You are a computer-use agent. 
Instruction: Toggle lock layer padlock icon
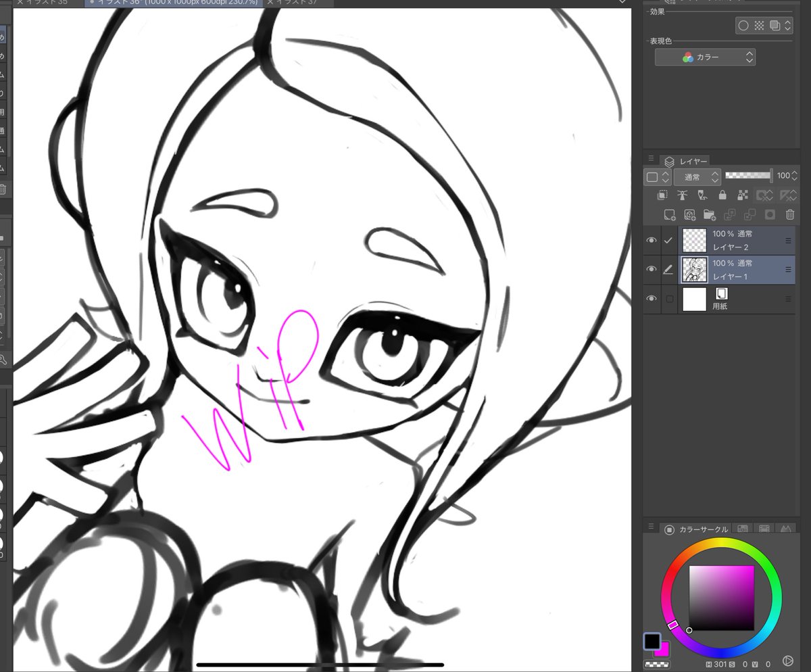(722, 195)
